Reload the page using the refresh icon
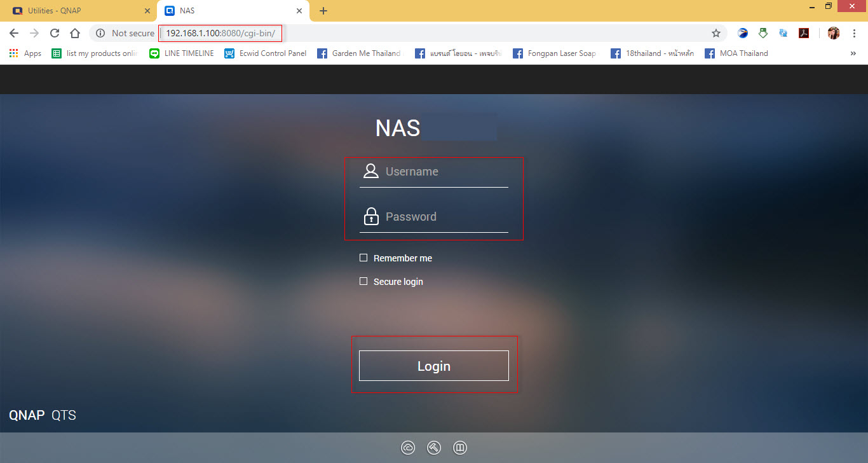The image size is (868, 463). pyautogui.click(x=55, y=32)
